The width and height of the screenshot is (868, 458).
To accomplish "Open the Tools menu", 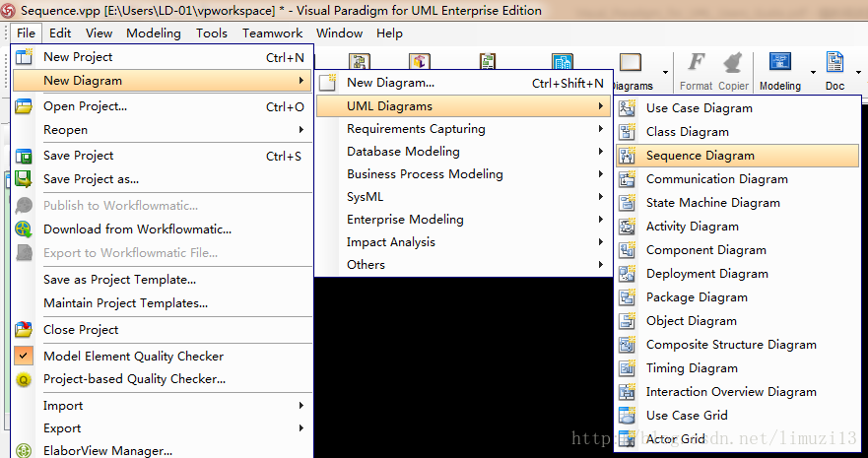I will [x=212, y=33].
